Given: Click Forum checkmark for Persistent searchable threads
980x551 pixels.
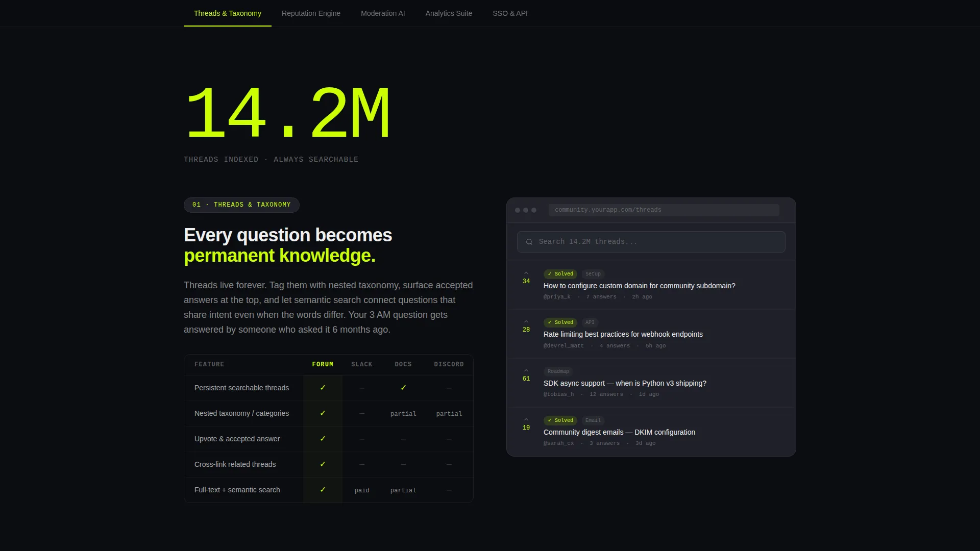Looking at the screenshot, I should 323,388.
